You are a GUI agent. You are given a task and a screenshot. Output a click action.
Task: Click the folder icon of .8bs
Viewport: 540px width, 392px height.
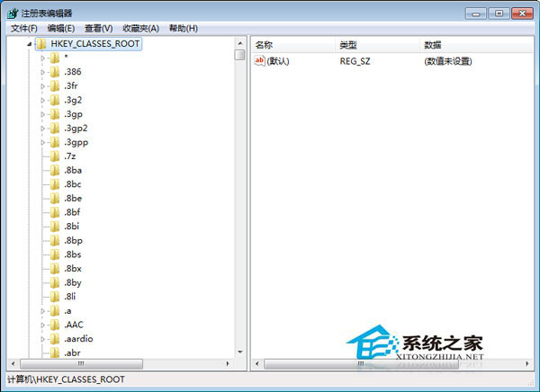(55, 254)
